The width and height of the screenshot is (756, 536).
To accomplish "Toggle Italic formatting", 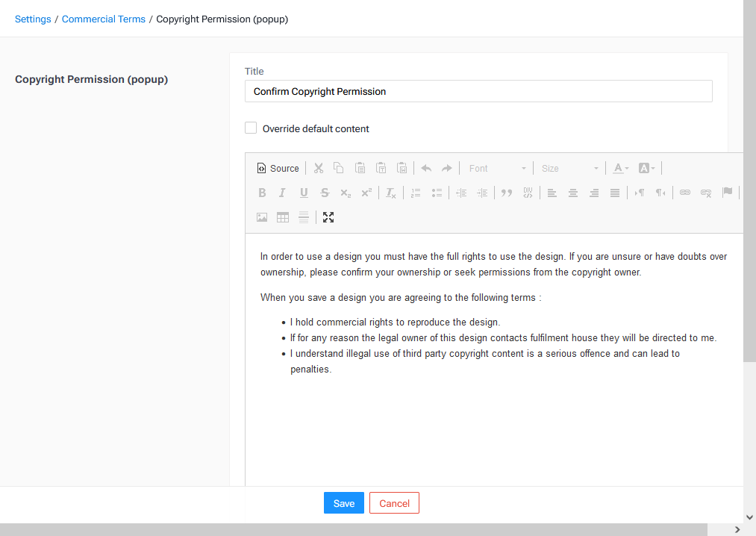I will click(x=283, y=193).
